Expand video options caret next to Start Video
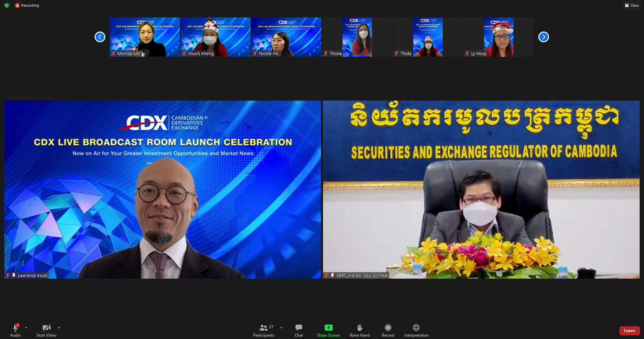 pos(59,328)
